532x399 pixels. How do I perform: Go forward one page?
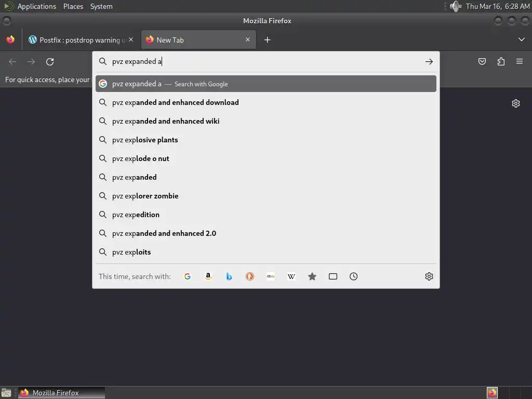(31, 62)
